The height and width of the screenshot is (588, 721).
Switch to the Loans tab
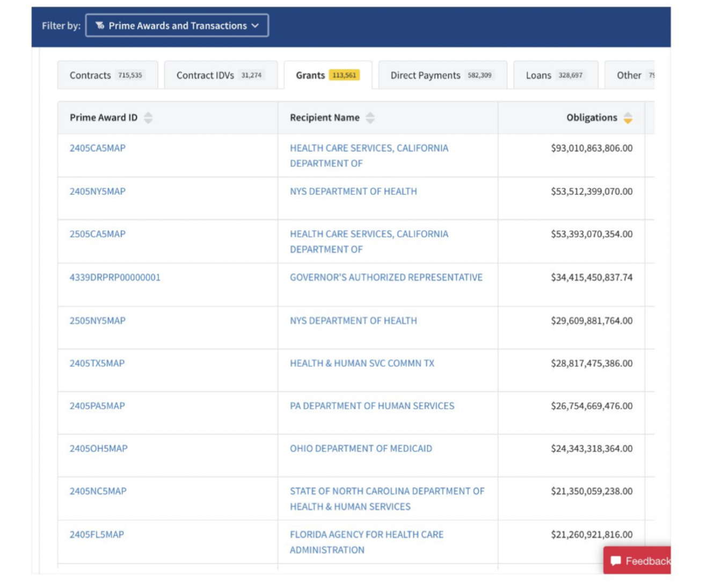tap(556, 75)
